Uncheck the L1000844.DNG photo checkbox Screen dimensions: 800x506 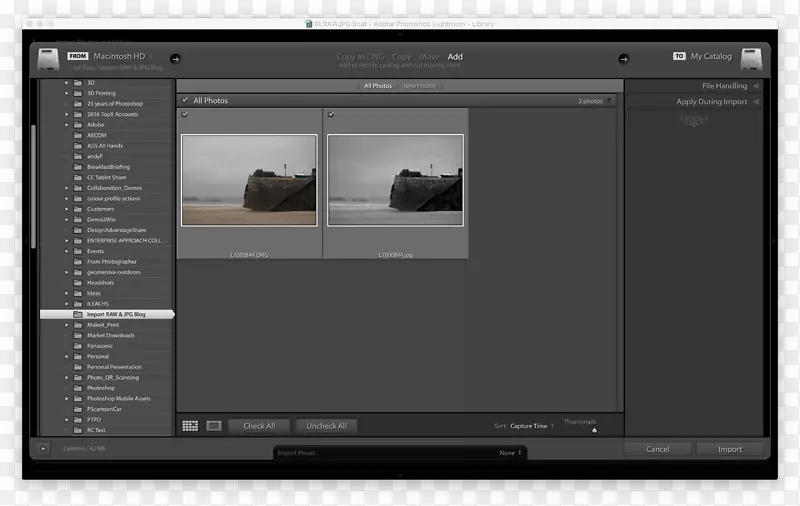185,115
